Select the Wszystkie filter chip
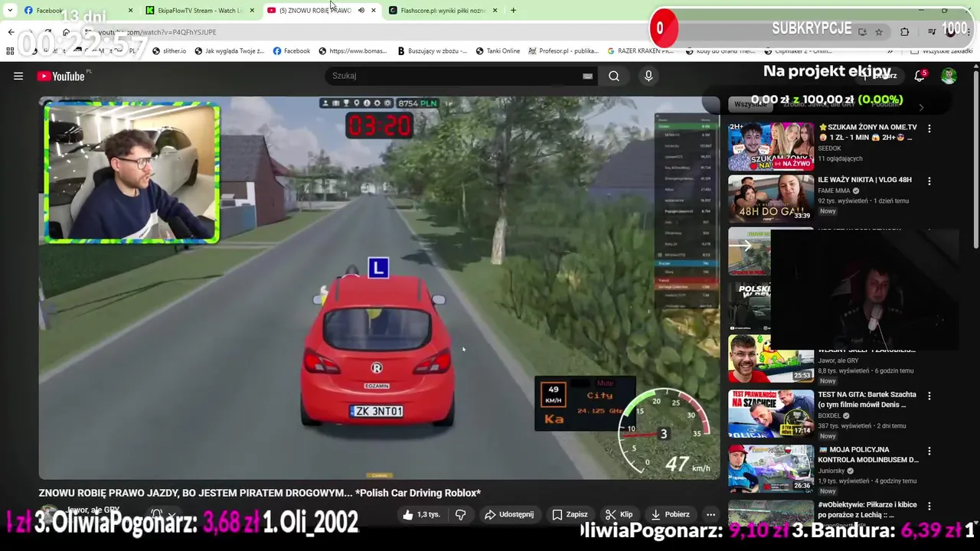The image size is (980, 551). tap(750, 104)
